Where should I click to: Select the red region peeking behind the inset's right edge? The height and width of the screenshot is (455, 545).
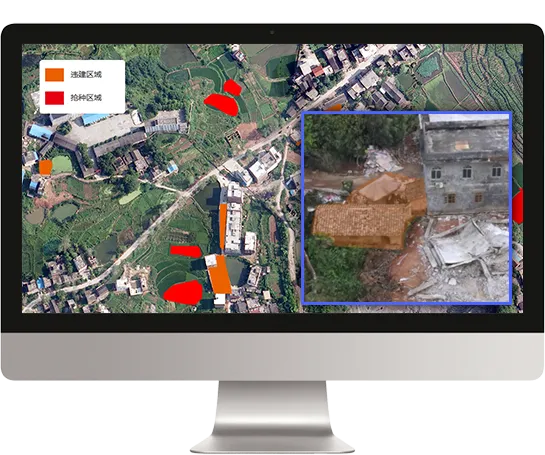pos(518,206)
